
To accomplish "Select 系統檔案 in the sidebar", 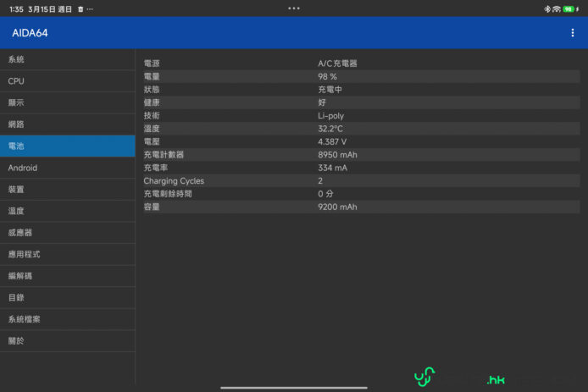I will (x=67, y=319).
